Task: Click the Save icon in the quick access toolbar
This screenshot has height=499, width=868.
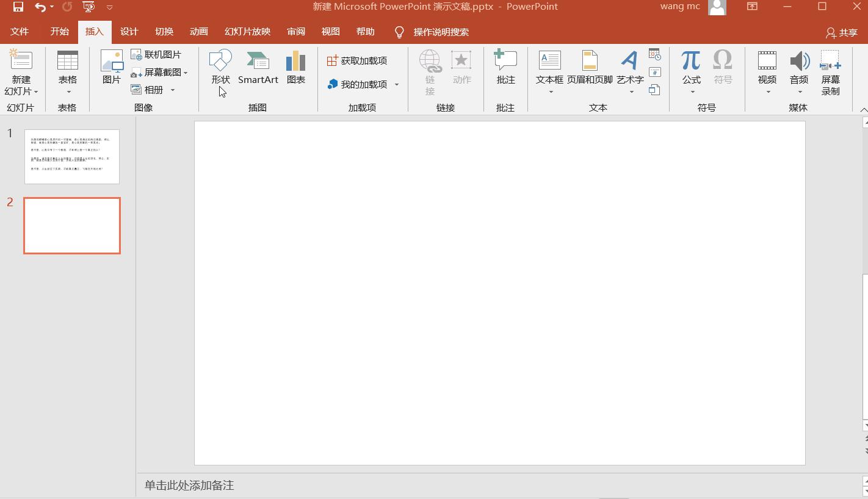Action: (18, 7)
